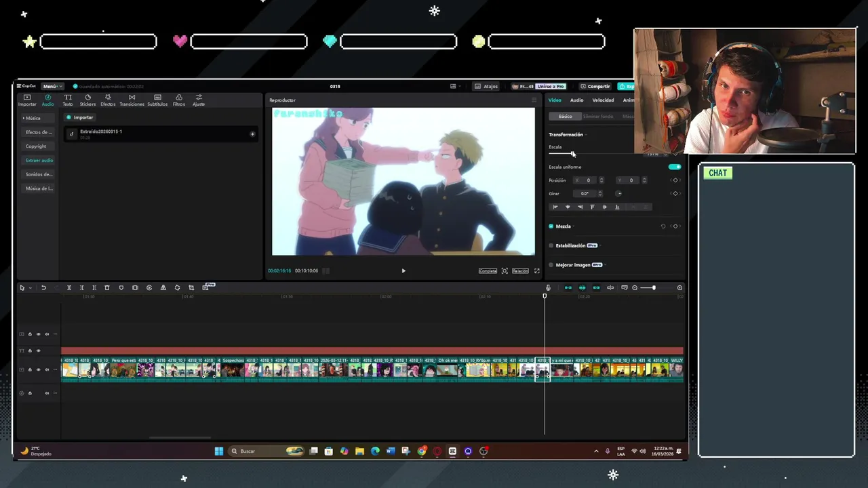Click the Compartir button
The width and height of the screenshot is (868, 488).
(x=595, y=87)
